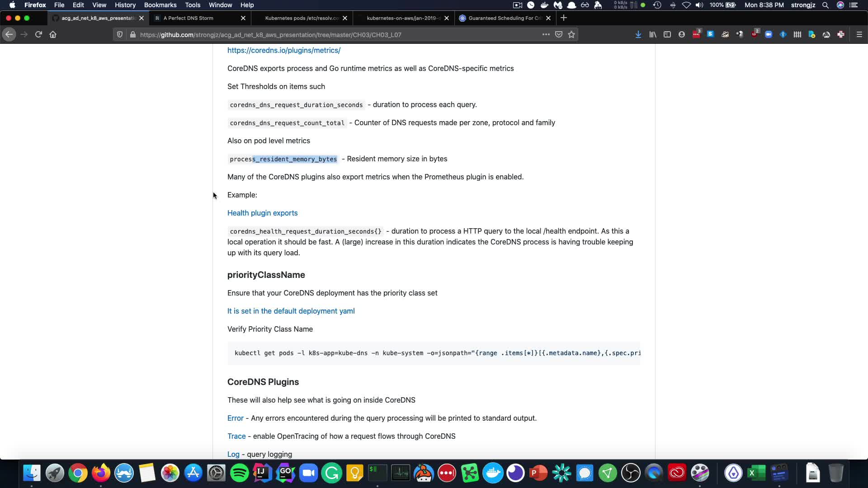Screen dimensions: 868x488
Task: Click the URL address field
Action: (316, 34)
